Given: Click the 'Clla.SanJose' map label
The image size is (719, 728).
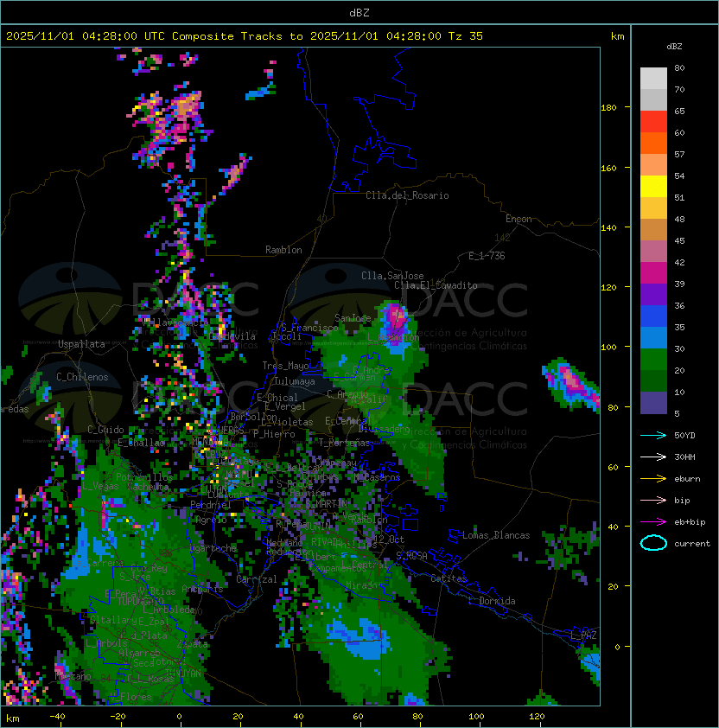Looking at the screenshot, I should click(x=392, y=276).
